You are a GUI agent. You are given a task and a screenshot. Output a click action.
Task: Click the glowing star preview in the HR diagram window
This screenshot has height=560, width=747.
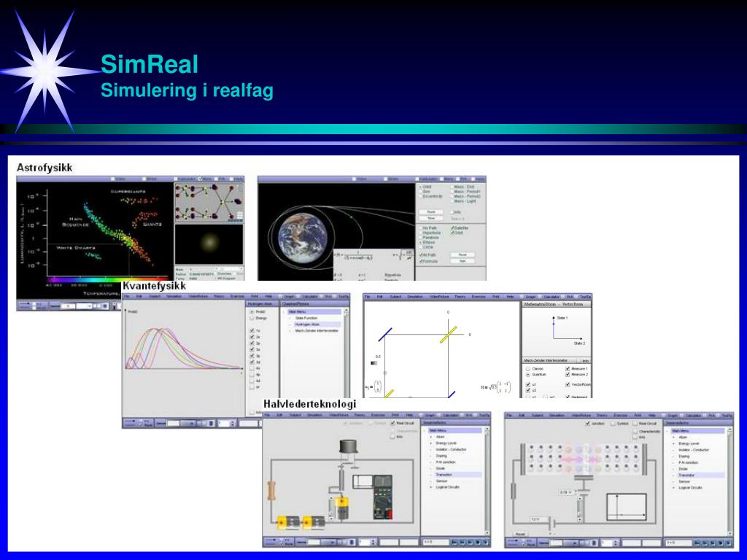tap(209, 243)
